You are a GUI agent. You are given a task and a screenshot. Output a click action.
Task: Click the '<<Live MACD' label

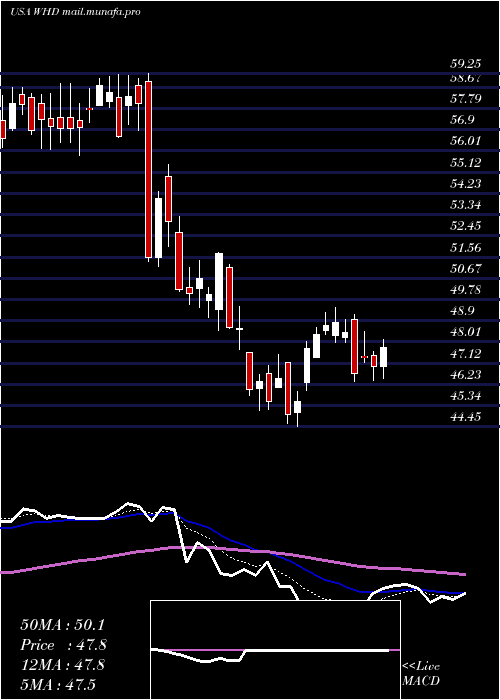421,674
